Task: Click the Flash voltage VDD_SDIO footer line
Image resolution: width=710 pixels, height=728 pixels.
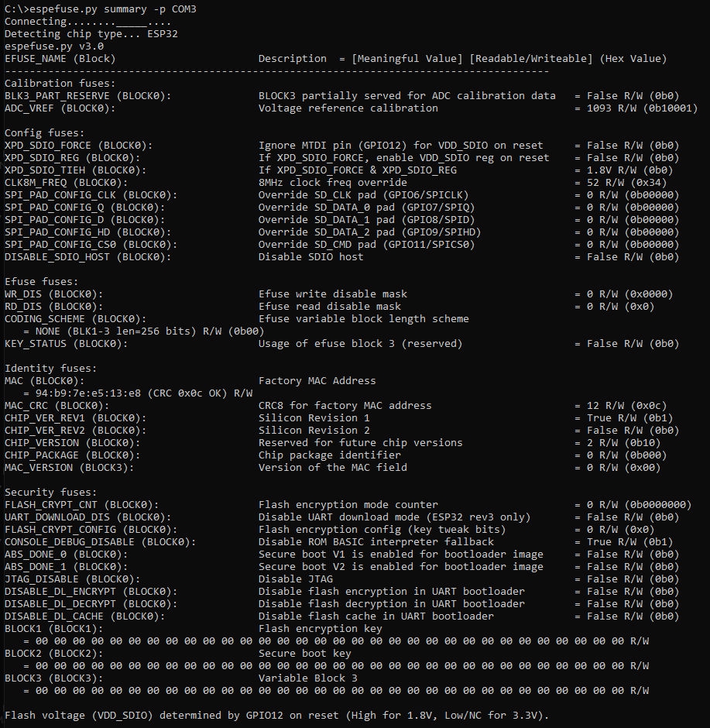Action: coord(276,716)
